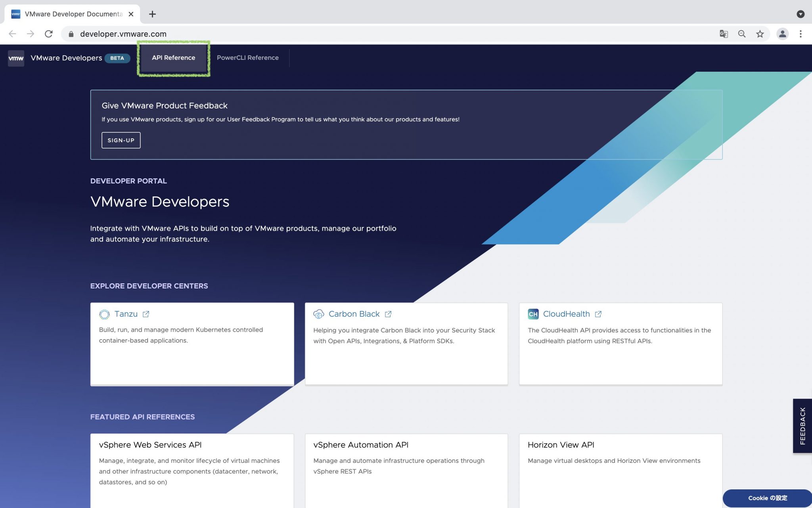This screenshot has height=508, width=812.
Task: Click the CloudHealth CH logo icon
Action: click(x=533, y=314)
